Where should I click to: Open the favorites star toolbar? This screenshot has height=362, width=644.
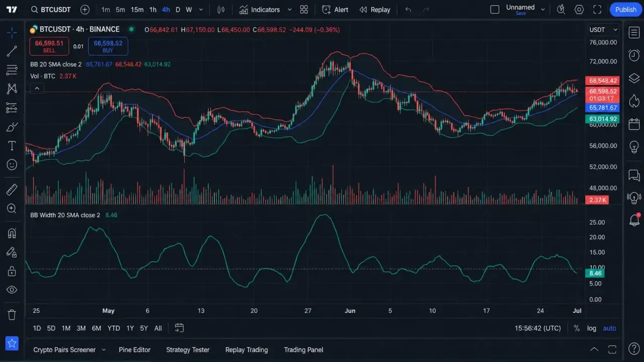(12, 343)
